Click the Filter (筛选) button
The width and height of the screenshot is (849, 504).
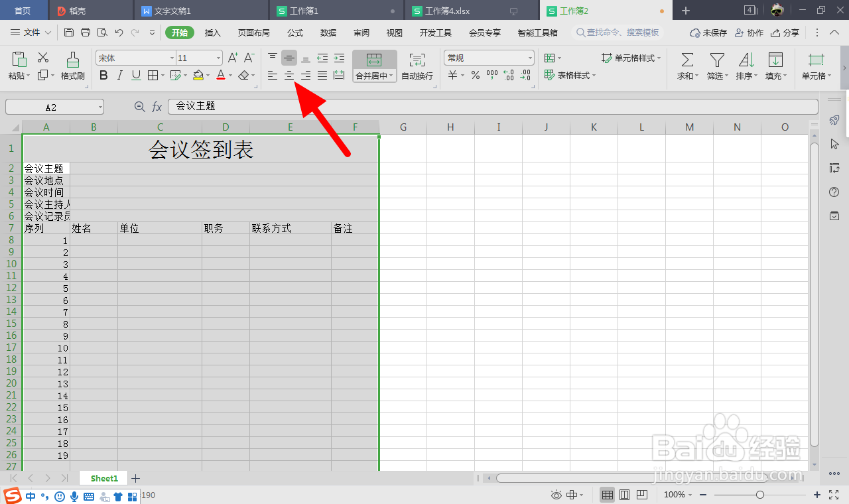tap(717, 66)
